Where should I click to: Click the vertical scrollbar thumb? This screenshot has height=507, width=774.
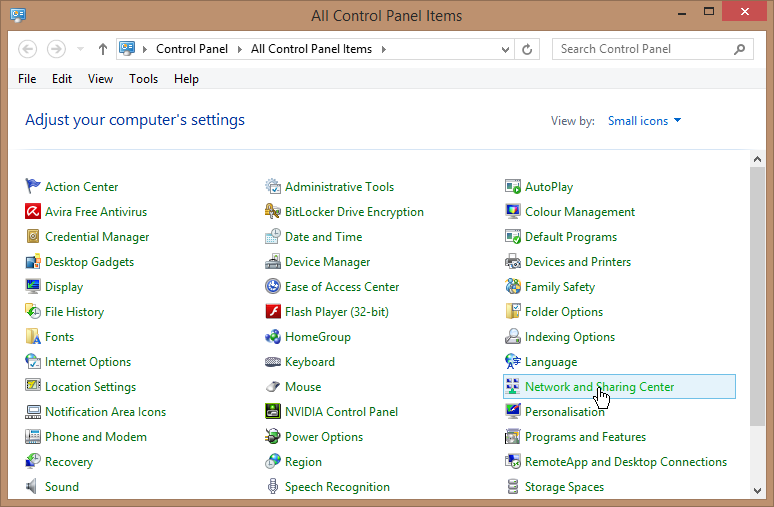pyautogui.click(x=757, y=296)
